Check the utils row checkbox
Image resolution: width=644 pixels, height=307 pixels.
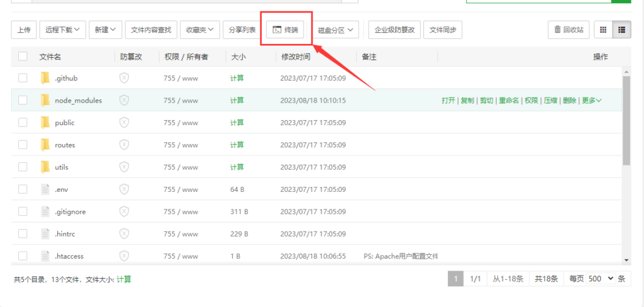(x=23, y=167)
